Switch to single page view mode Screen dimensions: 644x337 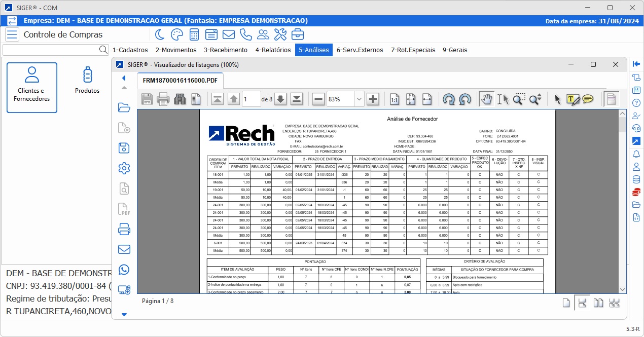pos(566,303)
